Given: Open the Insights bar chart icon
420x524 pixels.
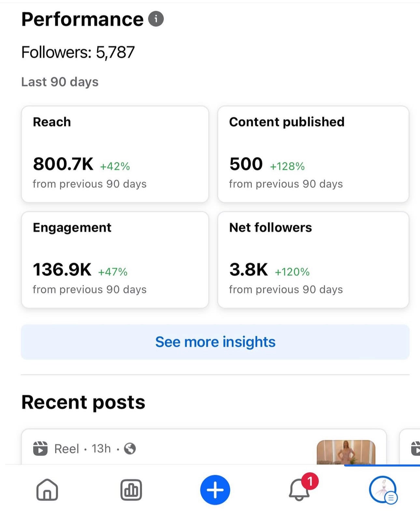Looking at the screenshot, I should pyautogui.click(x=131, y=489).
